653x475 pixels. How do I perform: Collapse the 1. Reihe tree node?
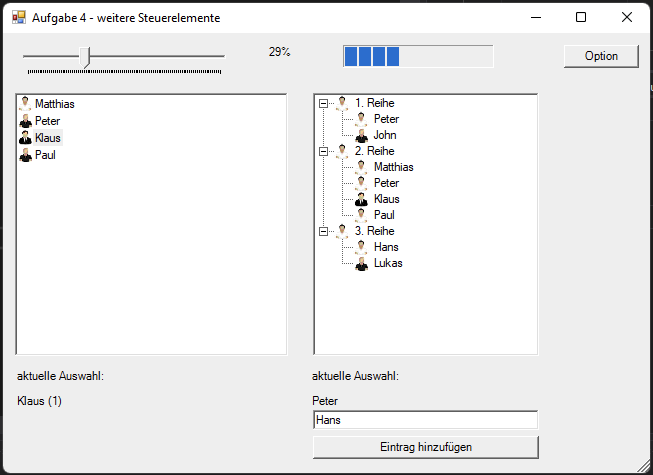pyautogui.click(x=324, y=103)
